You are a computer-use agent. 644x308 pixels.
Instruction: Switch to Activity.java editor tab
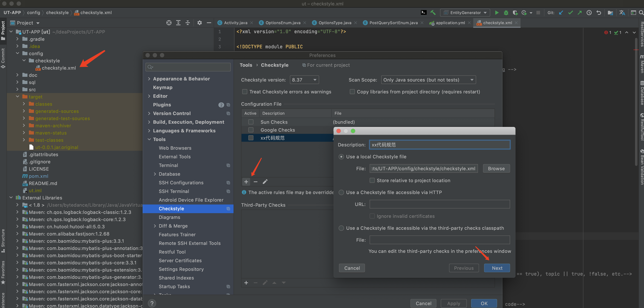coord(235,23)
